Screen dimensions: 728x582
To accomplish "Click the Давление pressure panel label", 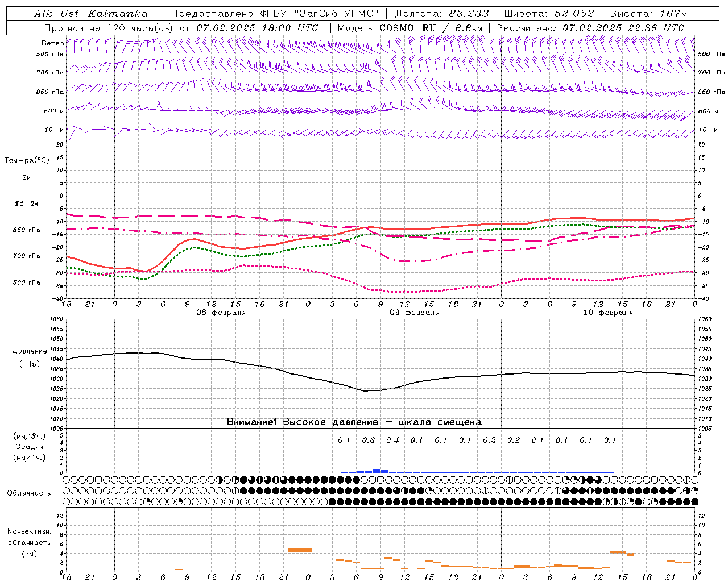I will pos(30,351).
